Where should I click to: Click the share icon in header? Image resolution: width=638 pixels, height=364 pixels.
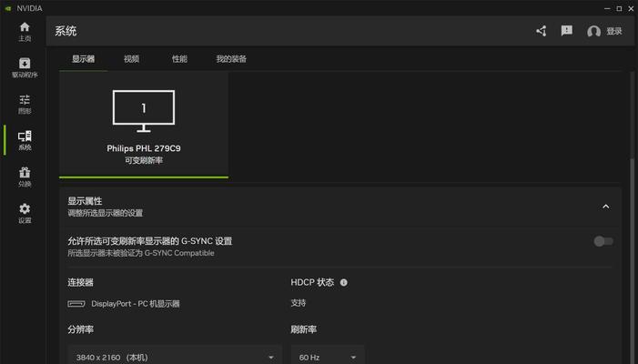point(542,31)
